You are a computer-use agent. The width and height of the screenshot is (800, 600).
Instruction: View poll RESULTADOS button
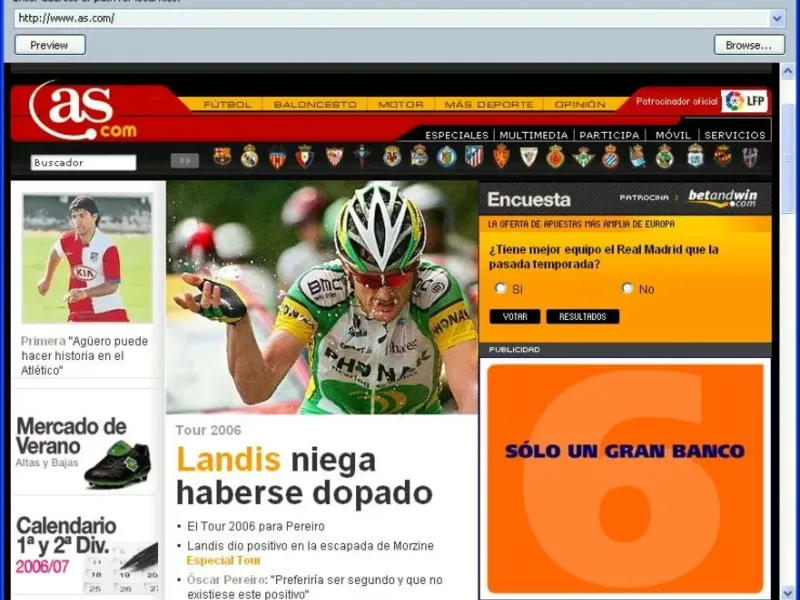pyautogui.click(x=583, y=316)
